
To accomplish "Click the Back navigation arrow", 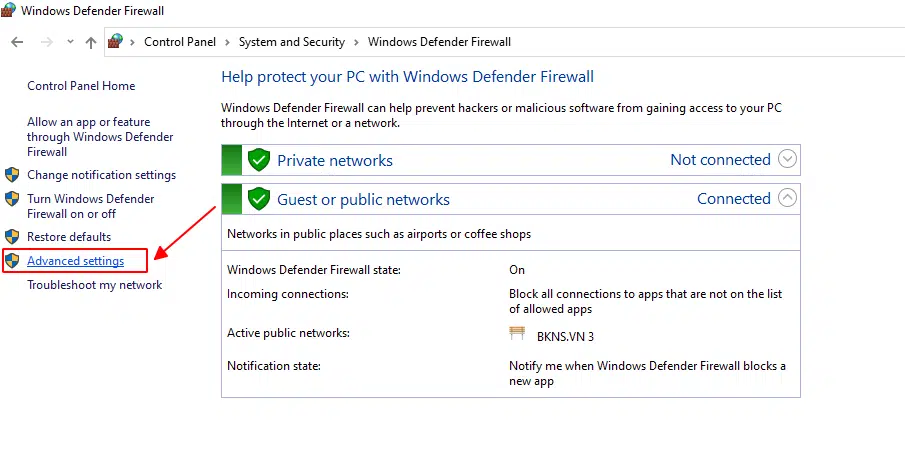I will [x=17, y=42].
